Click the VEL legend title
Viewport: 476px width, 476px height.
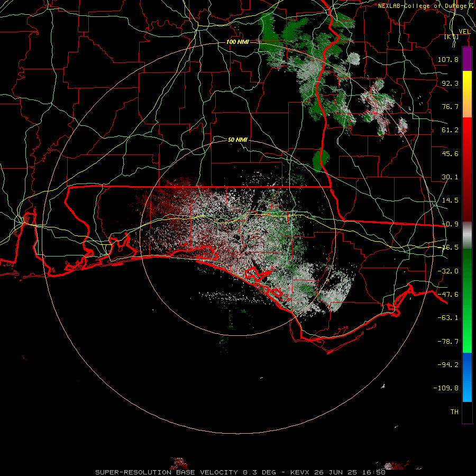464,32
